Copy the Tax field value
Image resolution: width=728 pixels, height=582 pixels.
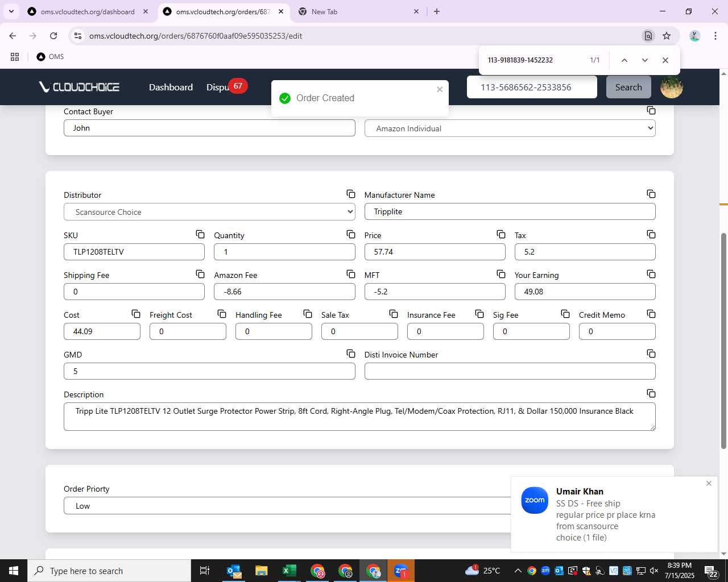[651, 234]
